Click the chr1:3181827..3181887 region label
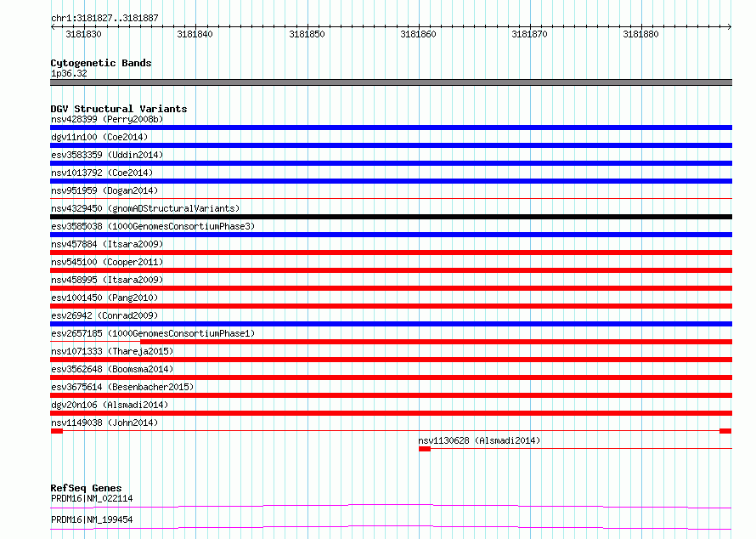The image size is (756, 539). coord(104,18)
